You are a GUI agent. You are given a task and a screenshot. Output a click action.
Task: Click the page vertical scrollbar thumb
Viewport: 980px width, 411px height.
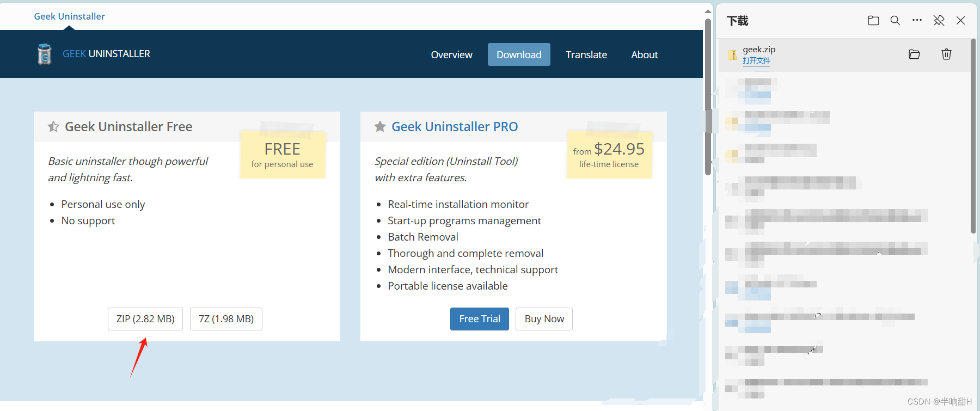(x=708, y=97)
